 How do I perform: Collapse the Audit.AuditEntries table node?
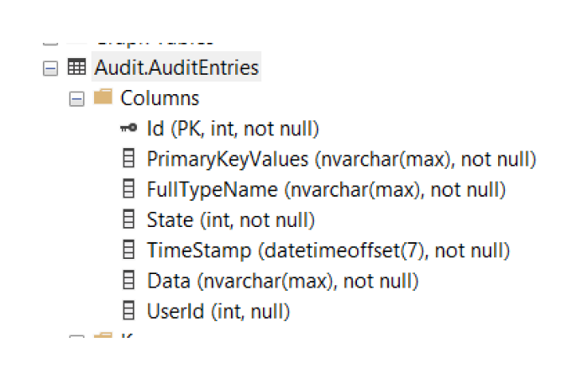pyautogui.click(x=50, y=68)
